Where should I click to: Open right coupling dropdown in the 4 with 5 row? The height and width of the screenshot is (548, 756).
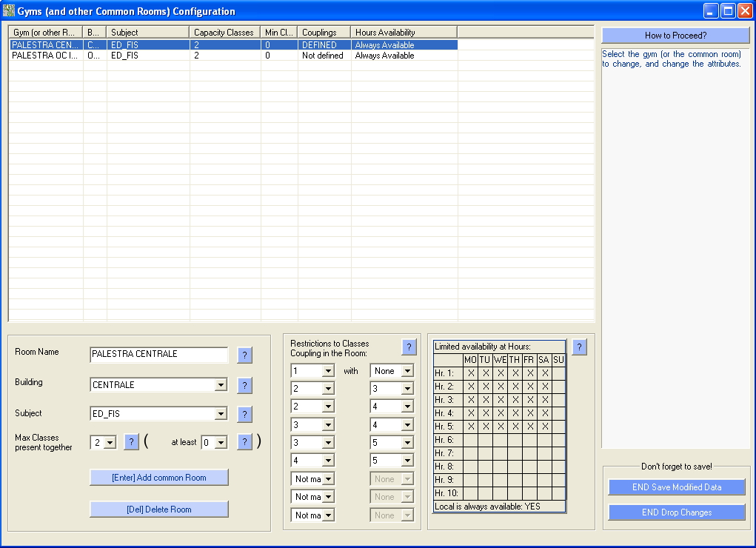(x=407, y=461)
